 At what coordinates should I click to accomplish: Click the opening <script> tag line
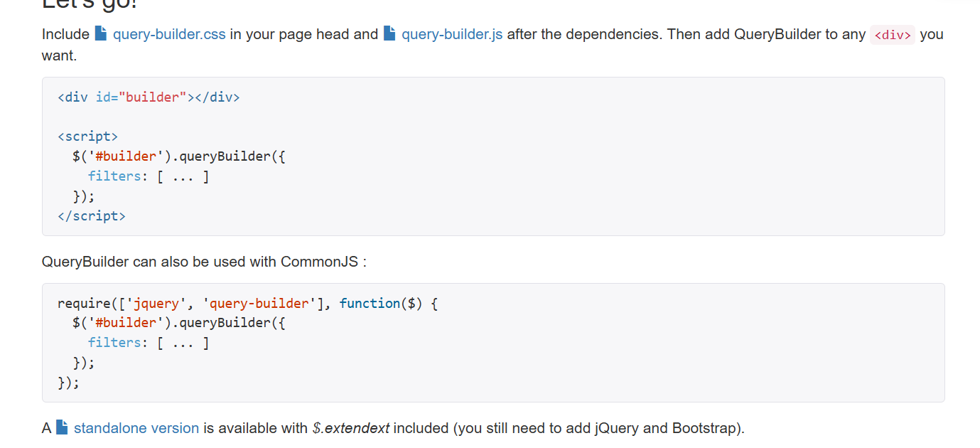coord(87,137)
